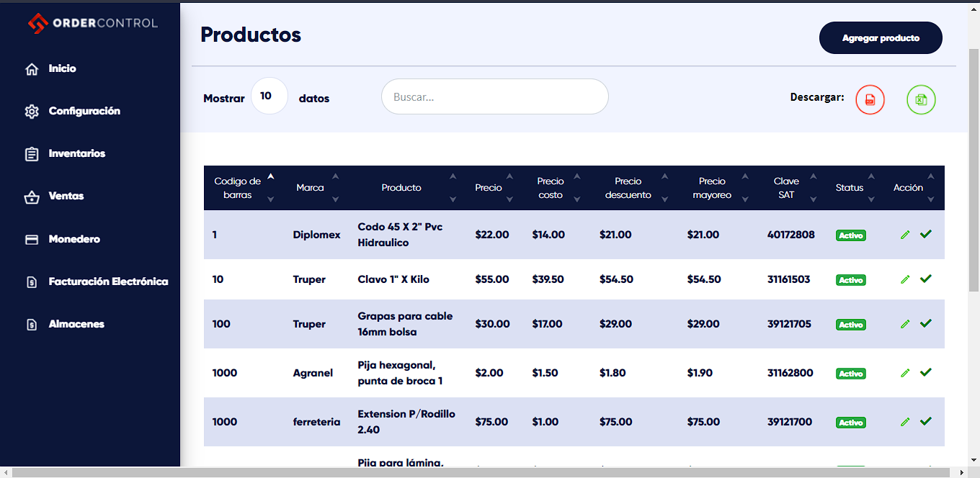Click the Excel download icon
The image size is (980, 478).
[x=920, y=99]
